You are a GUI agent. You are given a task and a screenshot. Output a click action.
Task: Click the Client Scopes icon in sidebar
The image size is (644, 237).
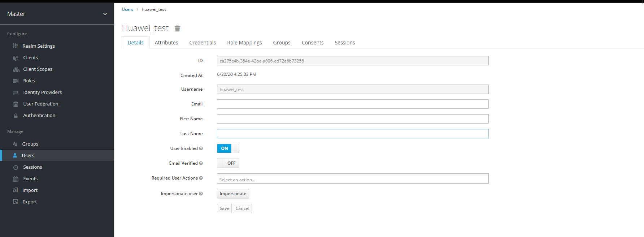pyautogui.click(x=16, y=69)
